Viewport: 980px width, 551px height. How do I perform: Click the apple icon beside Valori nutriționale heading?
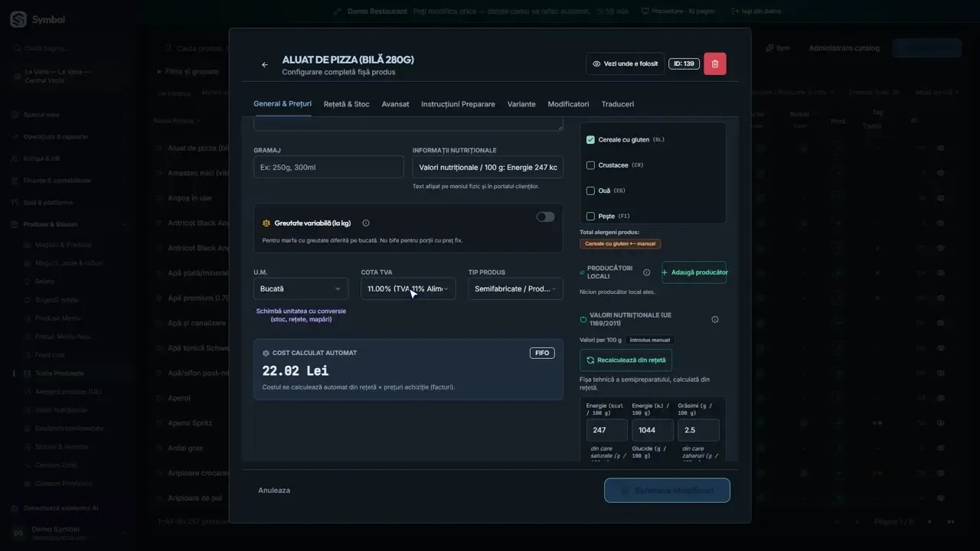pos(583,319)
